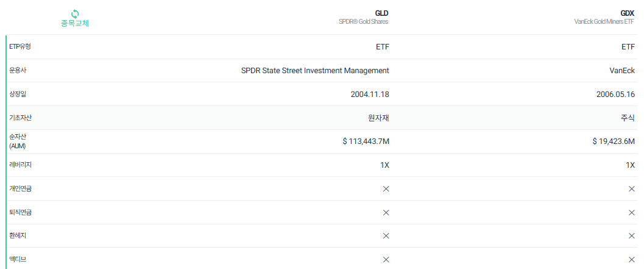
Task: Click the 운용사 row label
Action: click(x=18, y=70)
